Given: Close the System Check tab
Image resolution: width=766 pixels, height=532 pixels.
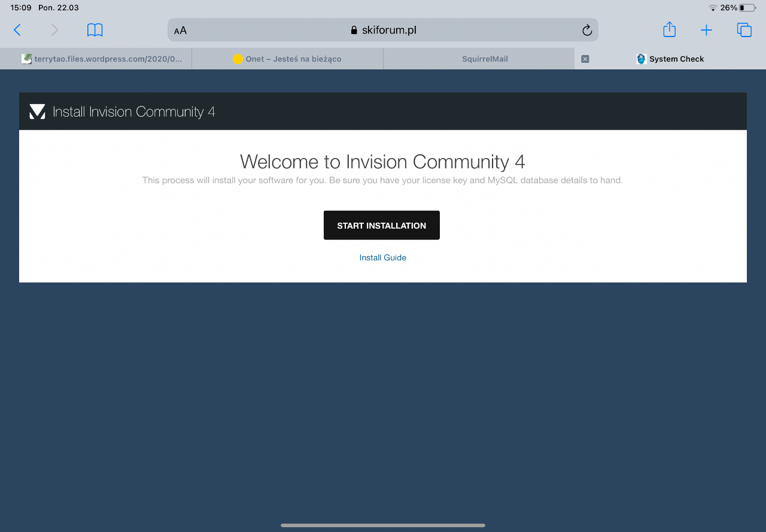Looking at the screenshot, I should (x=585, y=59).
